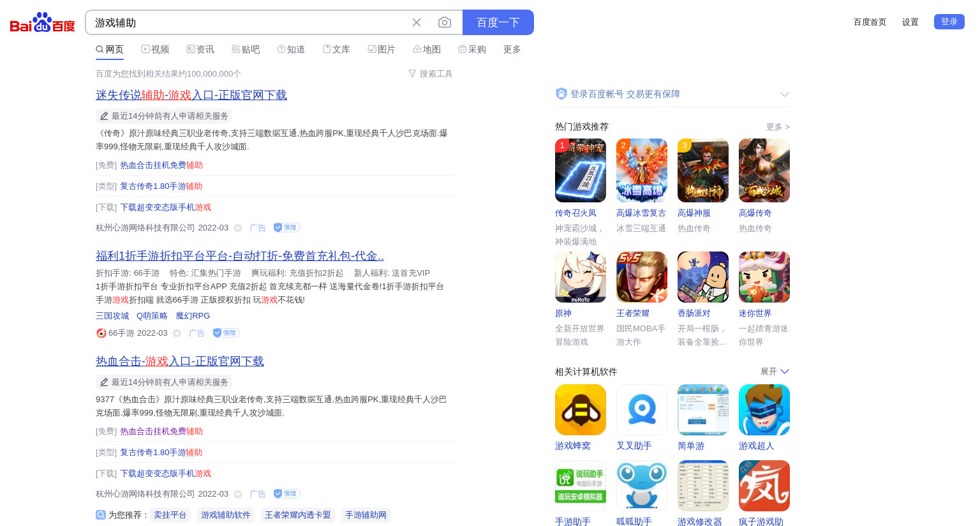
Task: Switch to the 图片 tab
Action: pos(382,49)
